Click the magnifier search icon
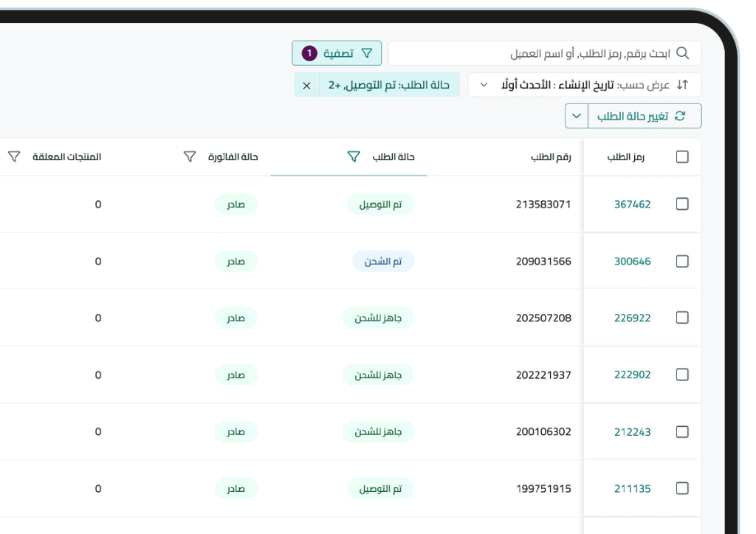Screen dimensions: 756x534 pyautogui.click(x=682, y=53)
